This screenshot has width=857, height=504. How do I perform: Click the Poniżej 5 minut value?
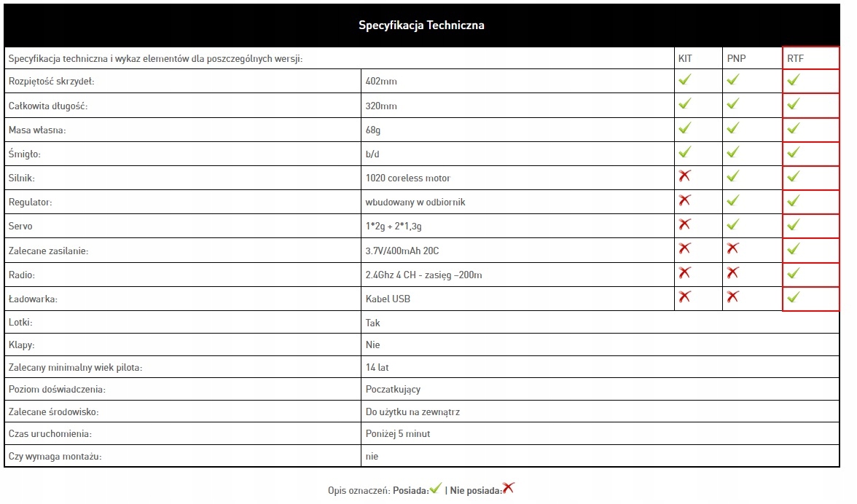pyautogui.click(x=398, y=434)
